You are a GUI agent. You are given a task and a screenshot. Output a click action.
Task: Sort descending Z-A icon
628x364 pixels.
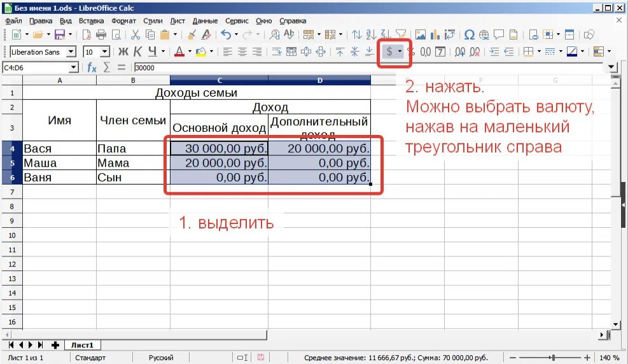(x=386, y=35)
